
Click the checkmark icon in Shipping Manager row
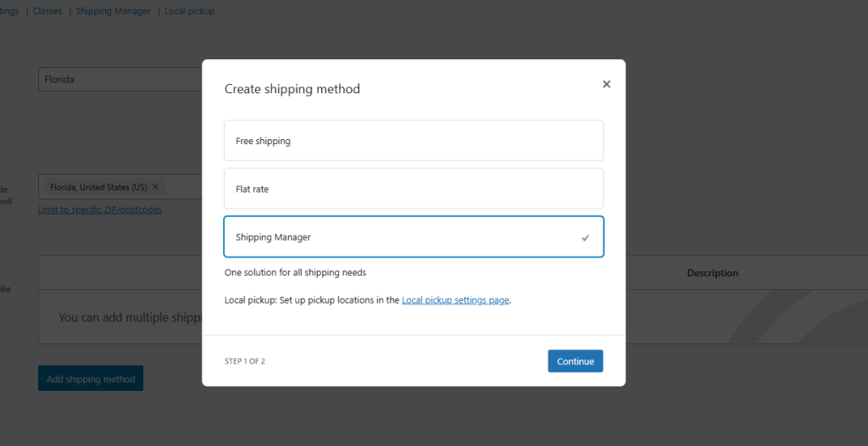(x=585, y=238)
